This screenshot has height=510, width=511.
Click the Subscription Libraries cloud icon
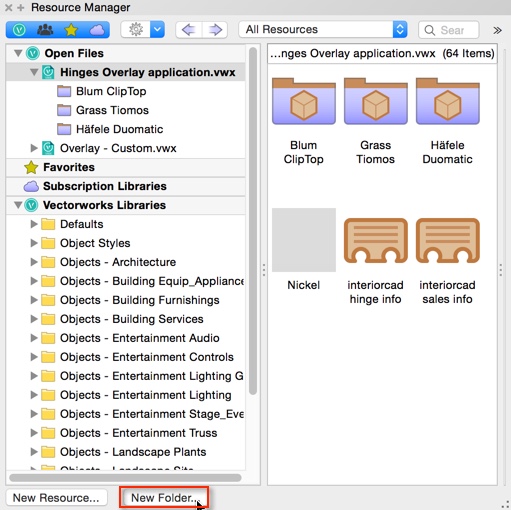pos(31,186)
